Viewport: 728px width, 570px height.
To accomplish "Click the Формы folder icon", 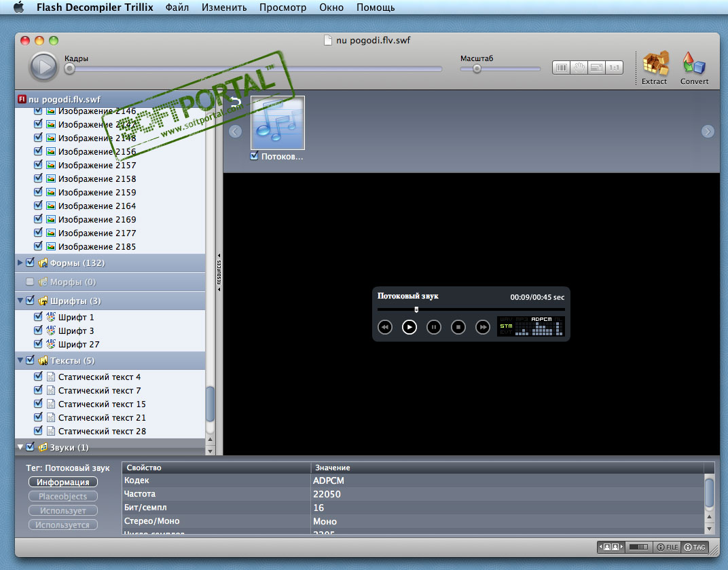I will pos(43,263).
